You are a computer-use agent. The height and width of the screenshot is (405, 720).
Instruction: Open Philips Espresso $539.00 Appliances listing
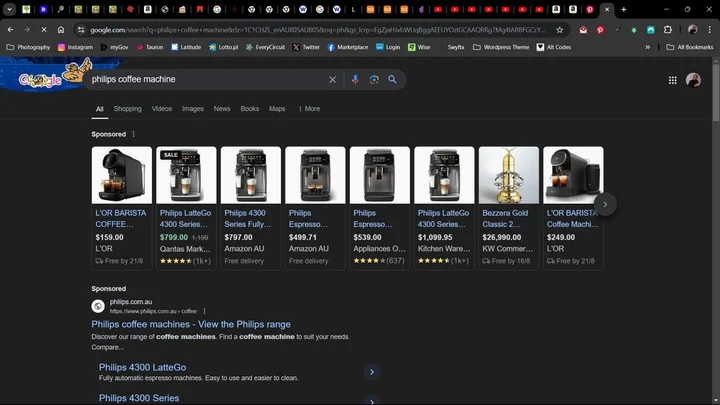coord(380,208)
